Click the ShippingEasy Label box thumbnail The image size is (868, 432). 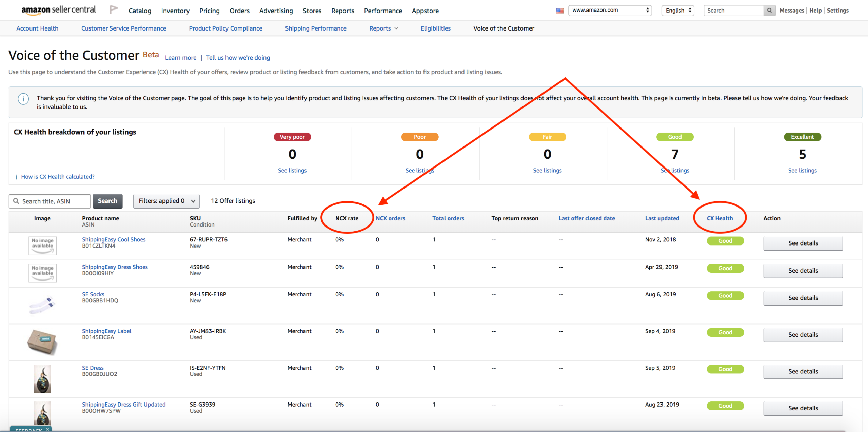pyautogui.click(x=42, y=342)
